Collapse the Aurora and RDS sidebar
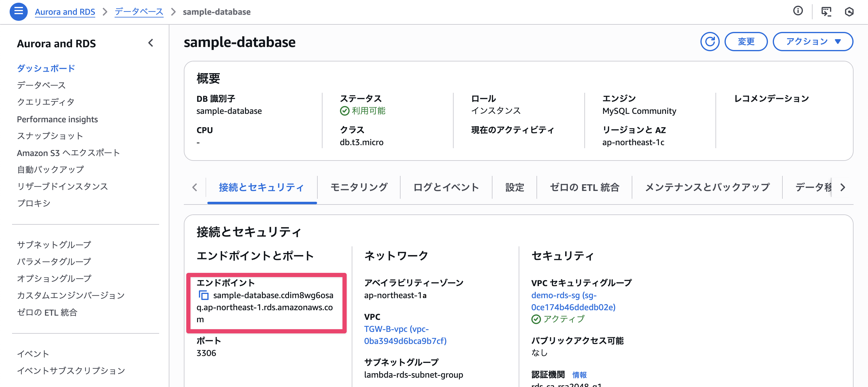 pos(151,43)
